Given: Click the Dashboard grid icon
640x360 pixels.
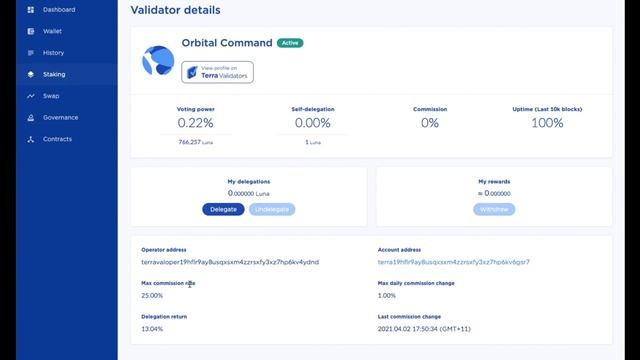Looking at the screenshot, I should pyautogui.click(x=31, y=9).
